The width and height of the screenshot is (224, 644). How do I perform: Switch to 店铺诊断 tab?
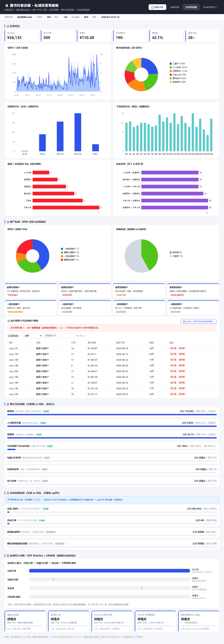pyautogui.click(x=174, y=7)
